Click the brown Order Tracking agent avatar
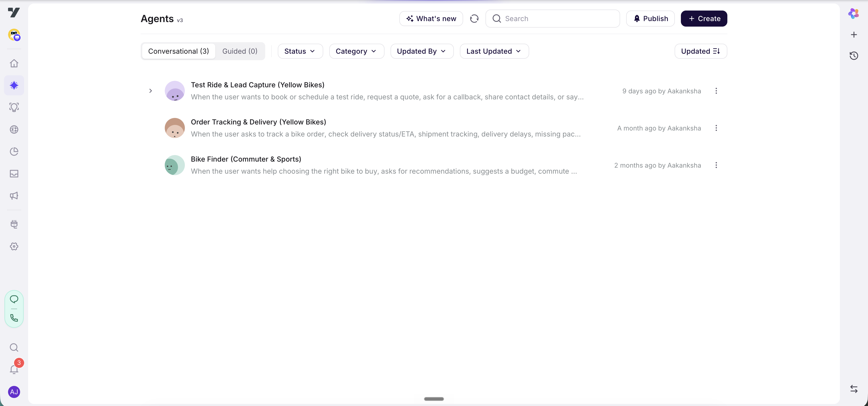Image resolution: width=868 pixels, height=406 pixels. pyautogui.click(x=175, y=128)
